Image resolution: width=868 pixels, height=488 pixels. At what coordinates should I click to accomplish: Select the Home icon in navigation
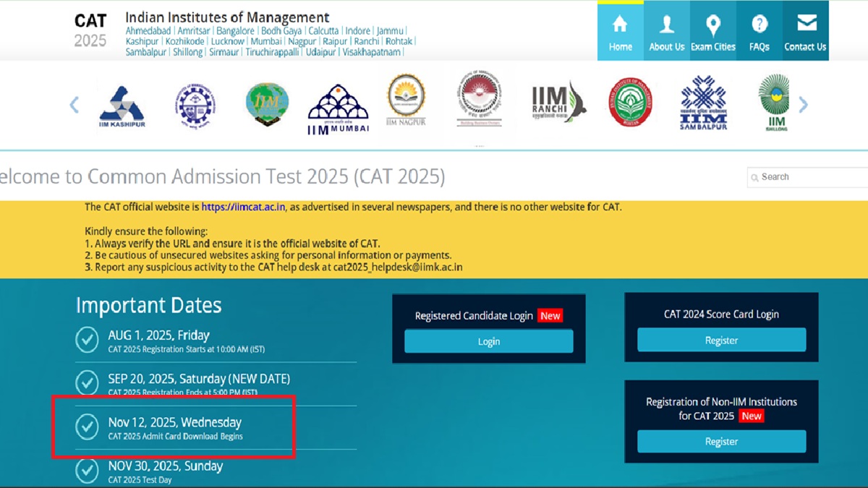[x=620, y=25]
